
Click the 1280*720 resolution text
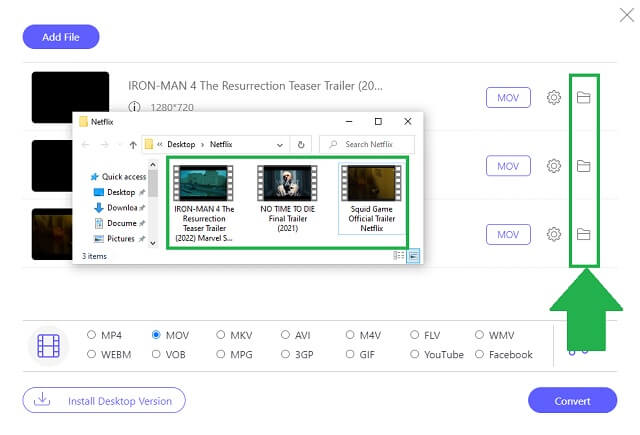point(172,107)
